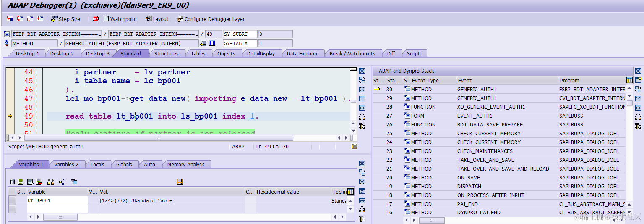The width and height of the screenshot is (644, 224).
Task: Switch to the Desktop 2 tab
Action: [62, 53]
